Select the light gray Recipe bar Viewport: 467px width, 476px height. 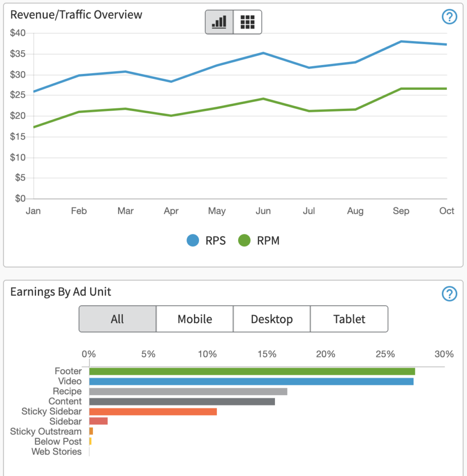[x=188, y=391]
